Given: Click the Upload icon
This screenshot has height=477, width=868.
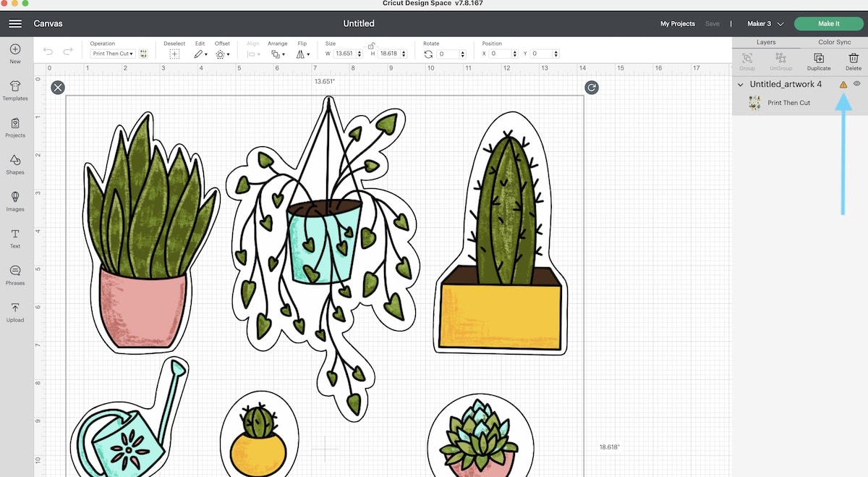Looking at the screenshot, I should [15, 308].
